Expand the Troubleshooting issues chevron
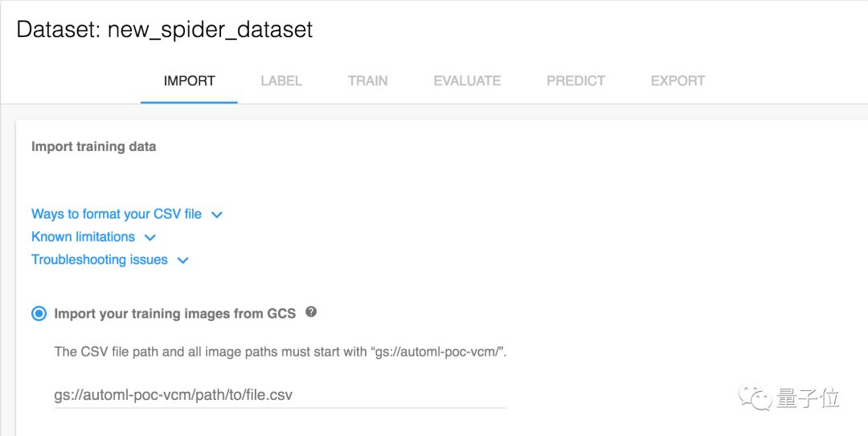Image resolution: width=868 pixels, height=436 pixels. [182, 260]
